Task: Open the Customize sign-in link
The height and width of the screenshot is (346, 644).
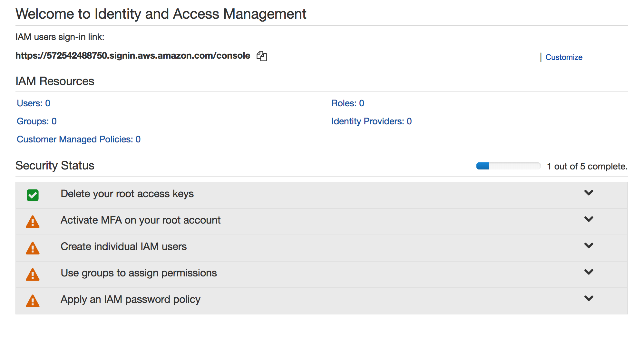Action: pyautogui.click(x=564, y=57)
